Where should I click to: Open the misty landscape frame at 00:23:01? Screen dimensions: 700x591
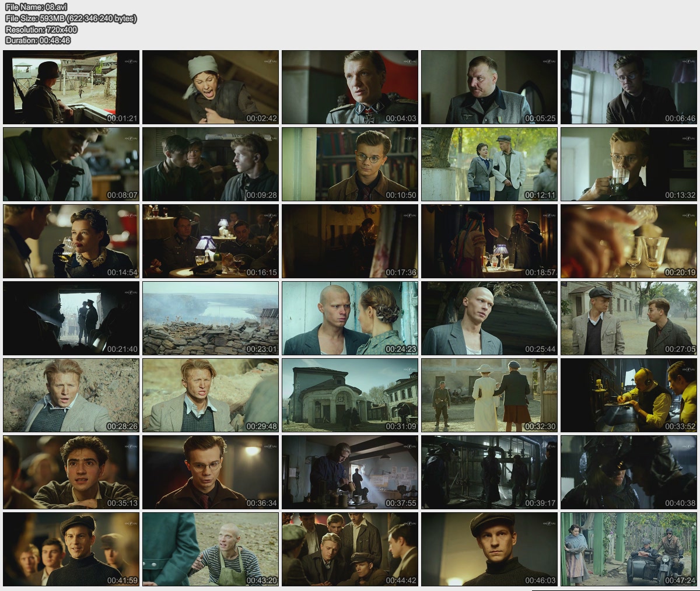211,318
